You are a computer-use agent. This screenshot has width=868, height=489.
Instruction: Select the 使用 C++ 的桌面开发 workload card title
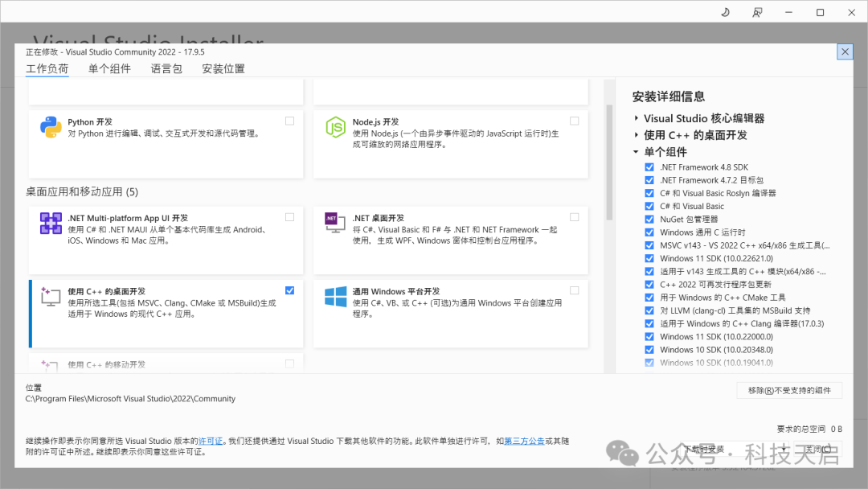click(106, 291)
